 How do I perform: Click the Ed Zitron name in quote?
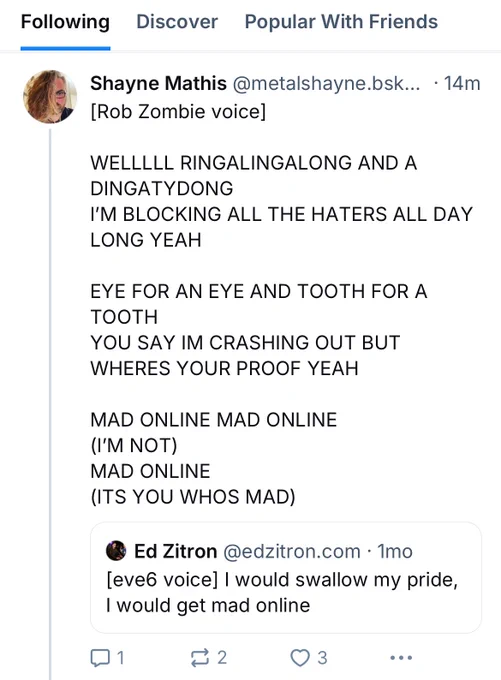point(175,551)
